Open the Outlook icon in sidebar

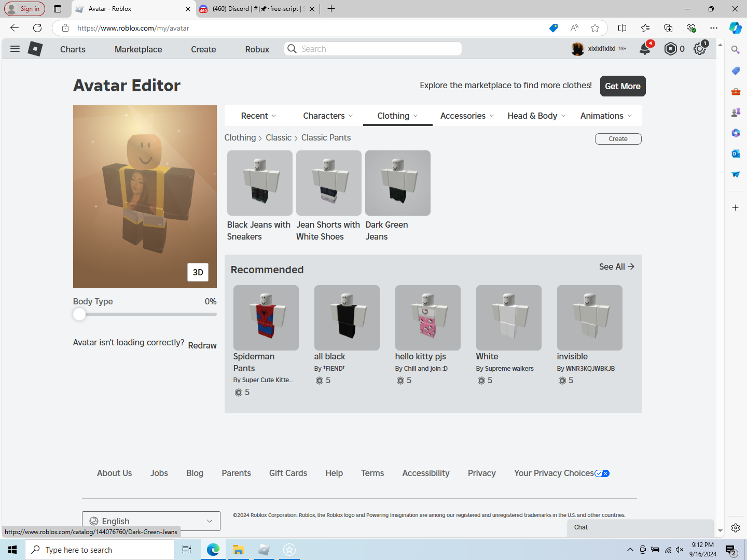coord(736,153)
